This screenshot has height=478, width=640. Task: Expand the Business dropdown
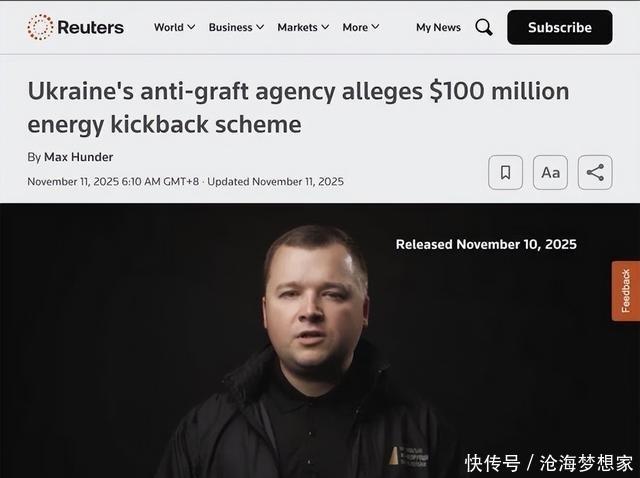coord(236,27)
